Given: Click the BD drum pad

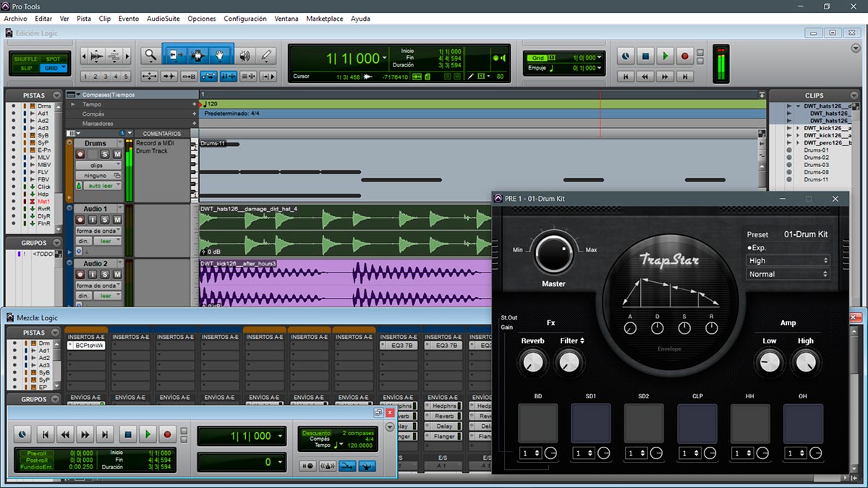Looking at the screenshot, I should tap(538, 423).
